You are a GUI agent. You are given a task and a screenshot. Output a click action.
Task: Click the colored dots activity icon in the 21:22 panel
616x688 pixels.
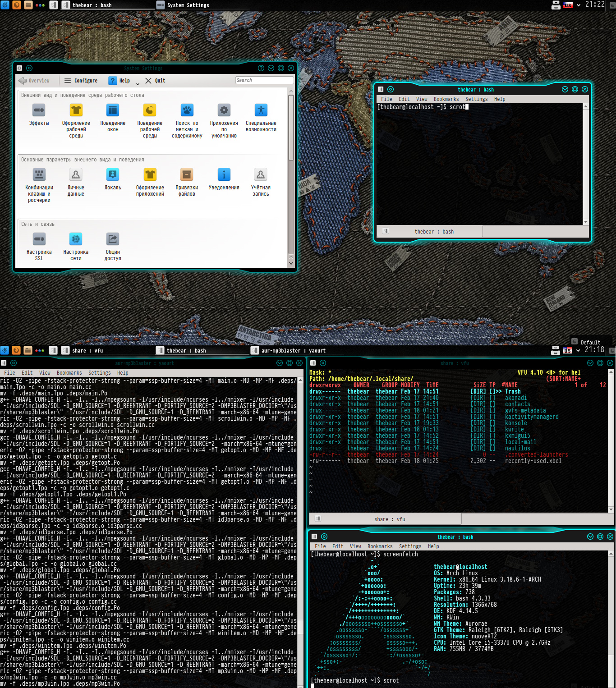pos(40,5)
